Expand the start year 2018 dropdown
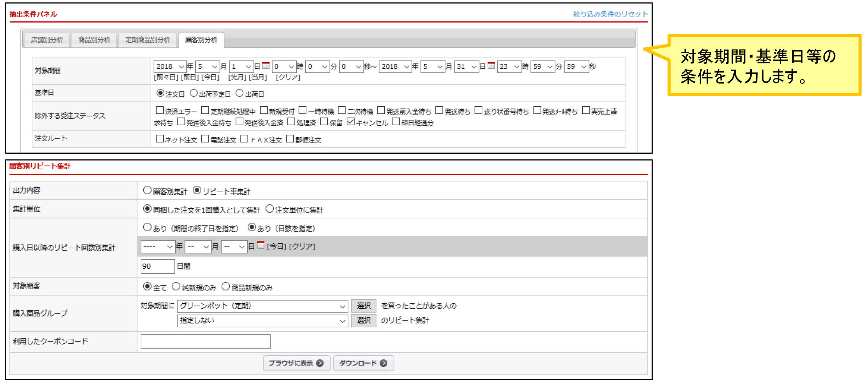This screenshot has width=868, height=386. pyautogui.click(x=170, y=67)
